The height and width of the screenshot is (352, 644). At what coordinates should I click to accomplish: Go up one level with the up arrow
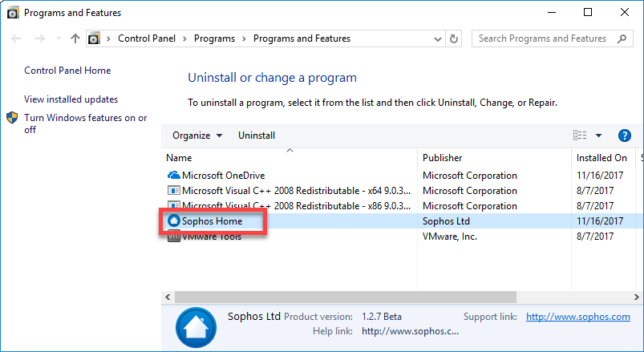(75, 38)
